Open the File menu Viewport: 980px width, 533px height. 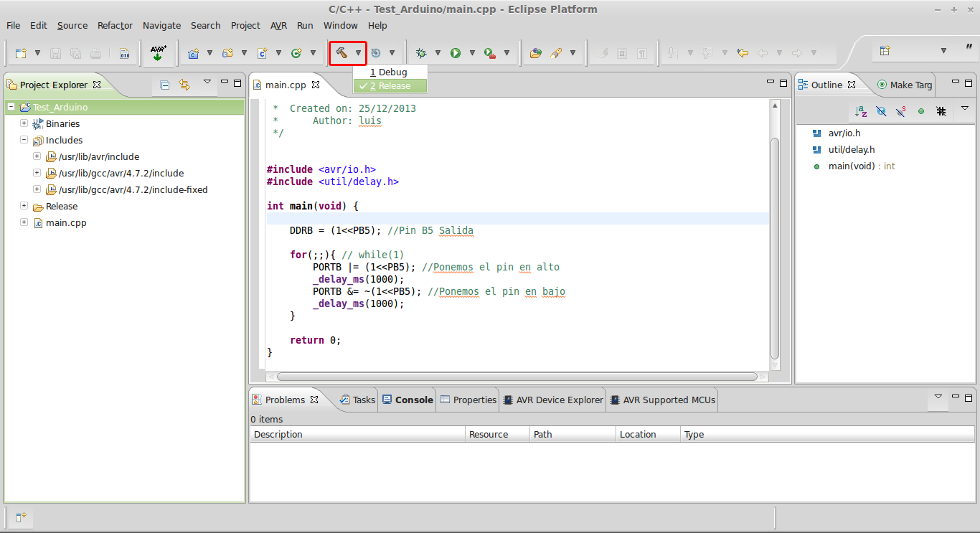[13, 25]
